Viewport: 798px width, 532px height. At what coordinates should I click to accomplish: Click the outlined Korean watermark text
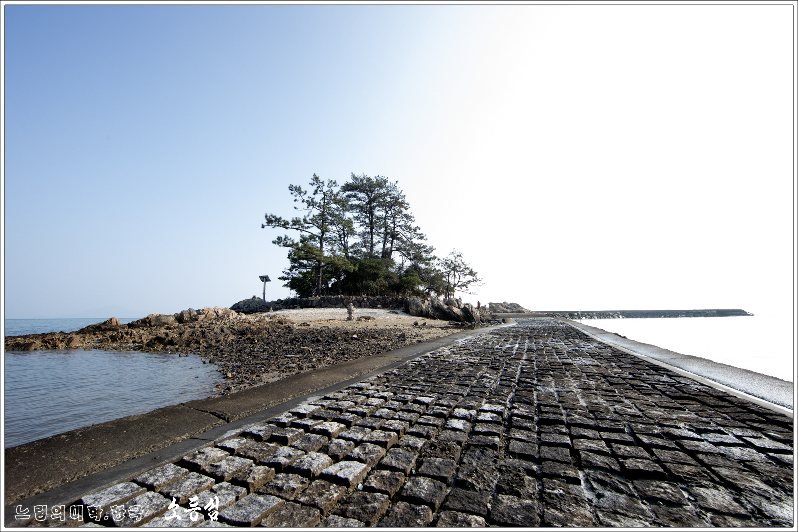pos(79,512)
